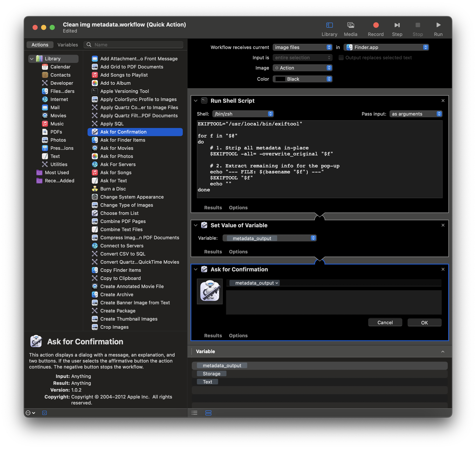
Task: Open Options for Run Shell Script
Action: click(238, 207)
